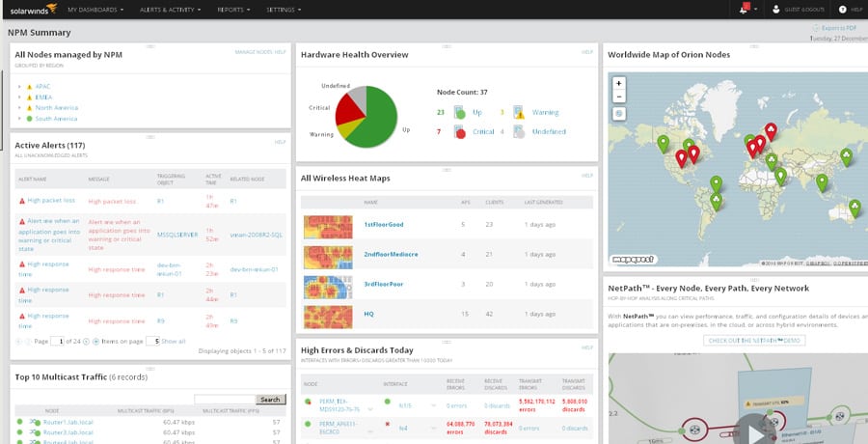
Task: Click the Export to PDF icon
Action: 815,28
